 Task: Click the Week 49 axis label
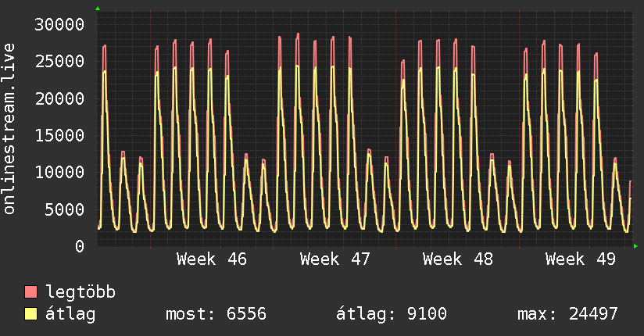[x=581, y=259]
